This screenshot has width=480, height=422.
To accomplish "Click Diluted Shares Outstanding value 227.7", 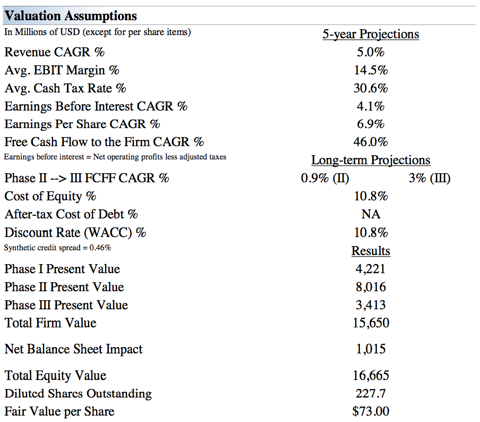I will (371, 394).
